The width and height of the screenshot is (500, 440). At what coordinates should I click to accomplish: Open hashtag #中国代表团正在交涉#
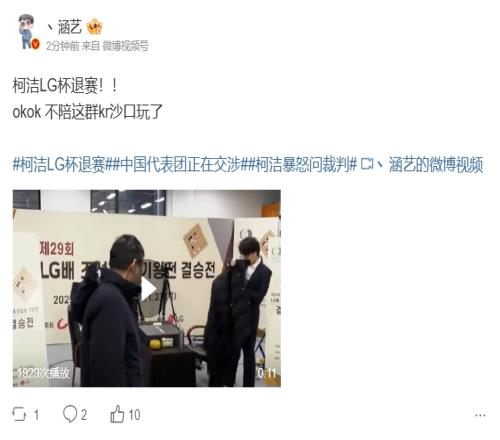pos(180,164)
